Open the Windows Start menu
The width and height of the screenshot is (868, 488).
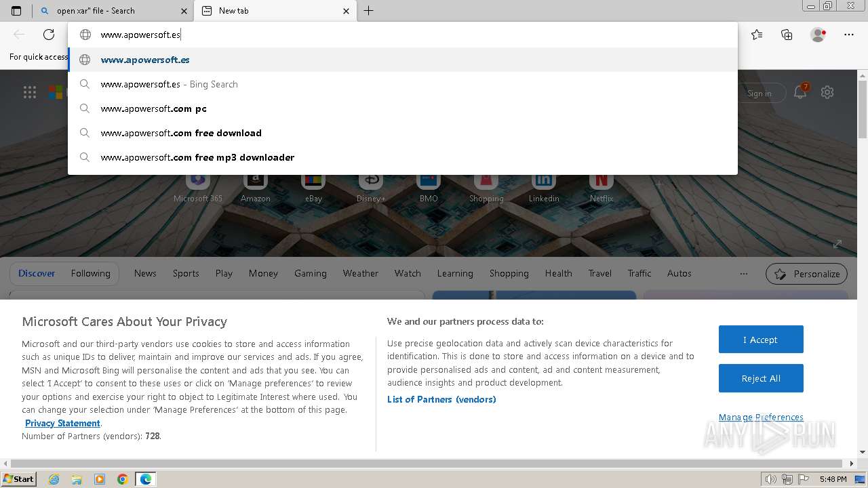19,479
